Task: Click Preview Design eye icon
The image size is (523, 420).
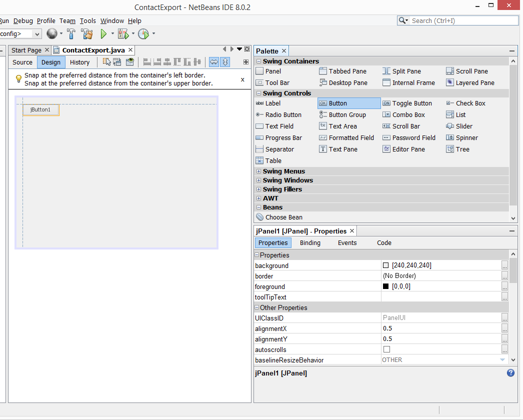Action: pos(129,62)
